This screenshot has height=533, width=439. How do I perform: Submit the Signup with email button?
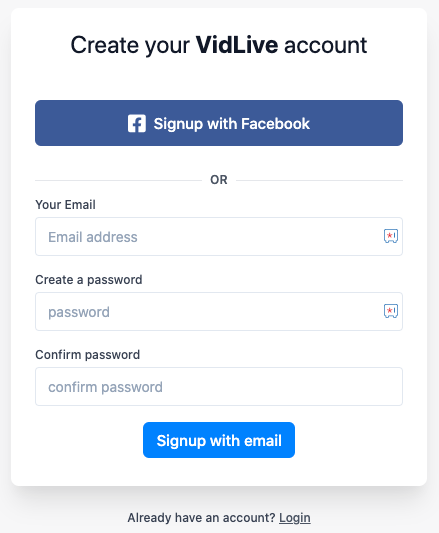[x=219, y=440]
